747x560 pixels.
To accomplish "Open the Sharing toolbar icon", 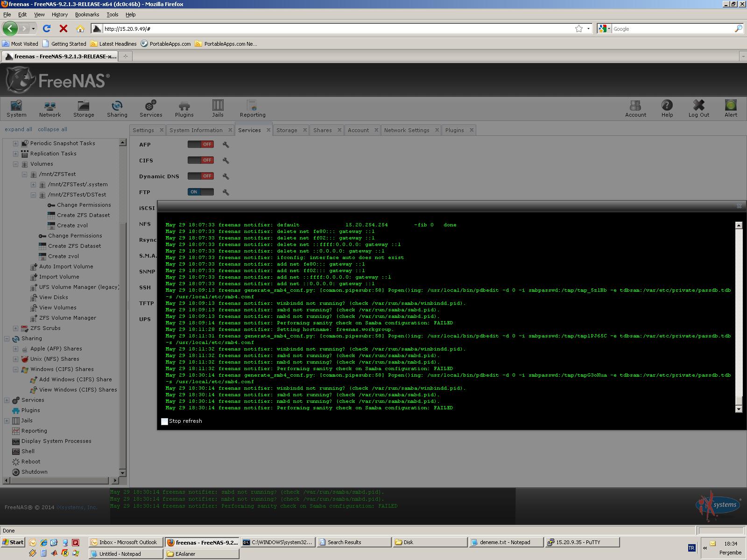I will 117,108.
